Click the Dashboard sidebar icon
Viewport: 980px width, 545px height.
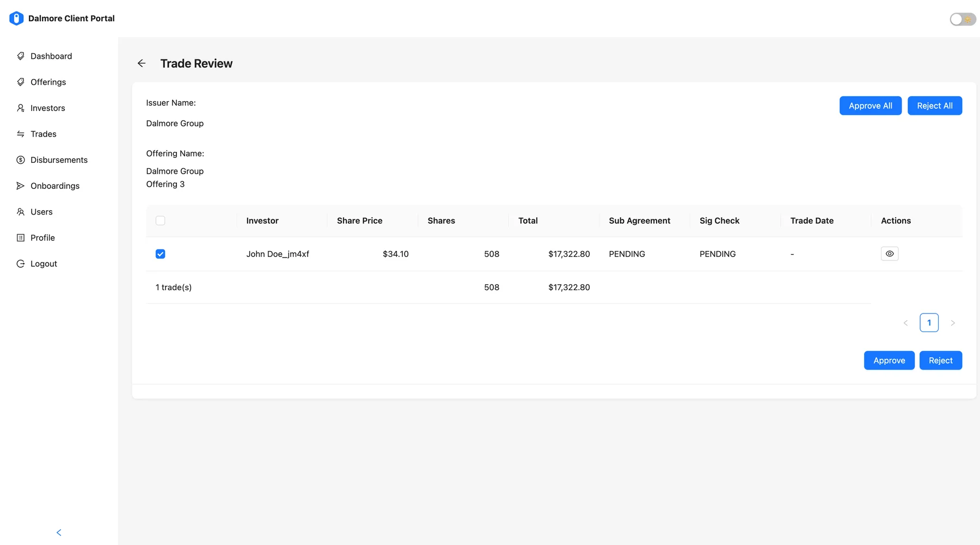click(21, 56)
